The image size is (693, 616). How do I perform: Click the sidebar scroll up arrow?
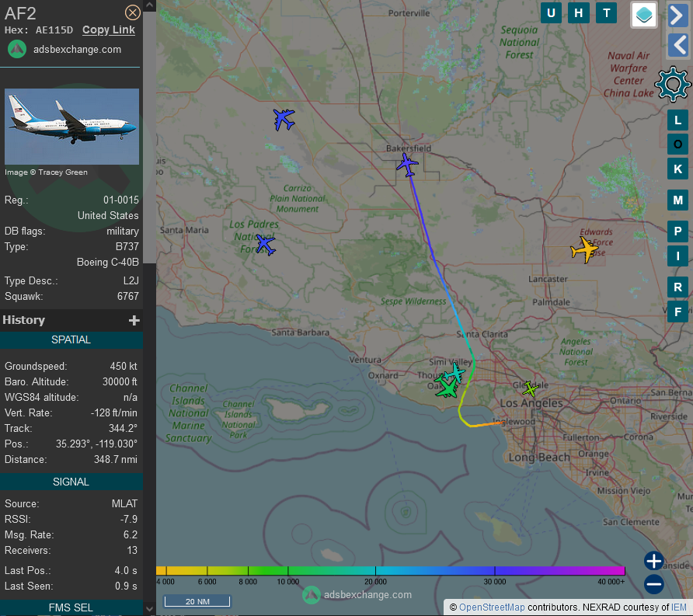(149, 5)
